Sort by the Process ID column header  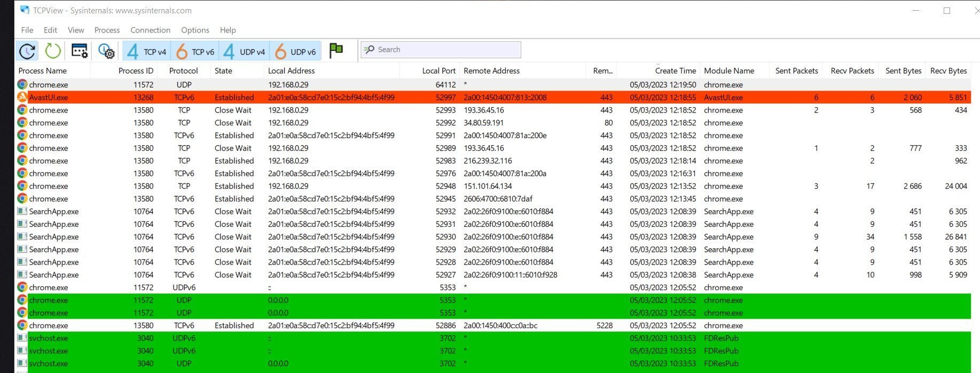[x=136, y=70]
